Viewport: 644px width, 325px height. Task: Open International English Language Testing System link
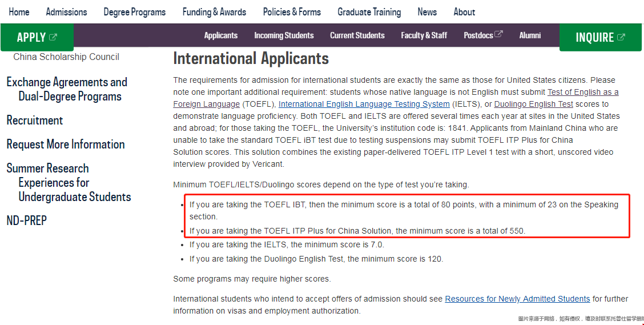point(364,104)
